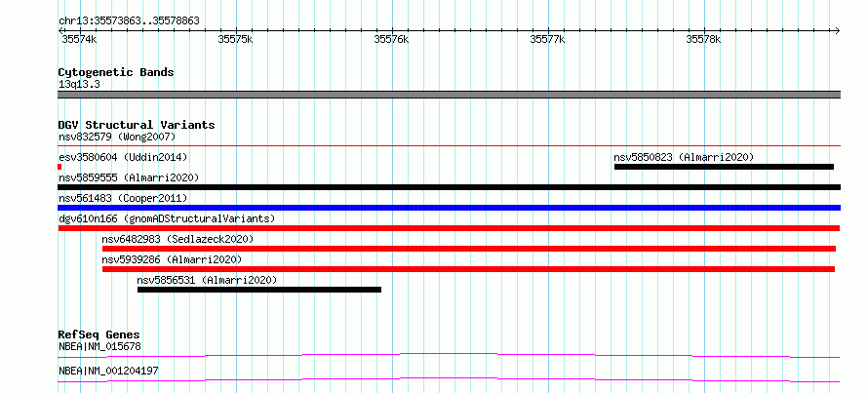Viewport: 868px width, 393px height.
Task: Click the right arrowhead of the ruler
Action: pyautogui.click(x=838, y=31)
